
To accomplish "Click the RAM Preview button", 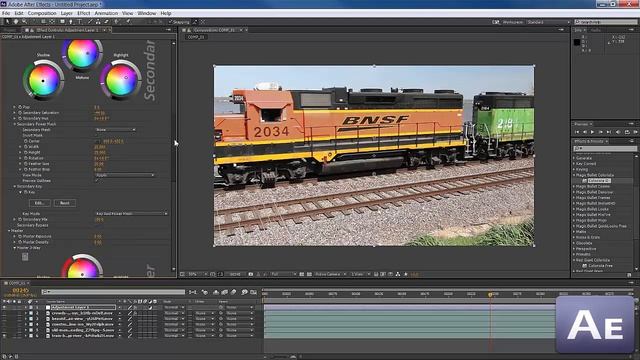I will tap(636, 132).
